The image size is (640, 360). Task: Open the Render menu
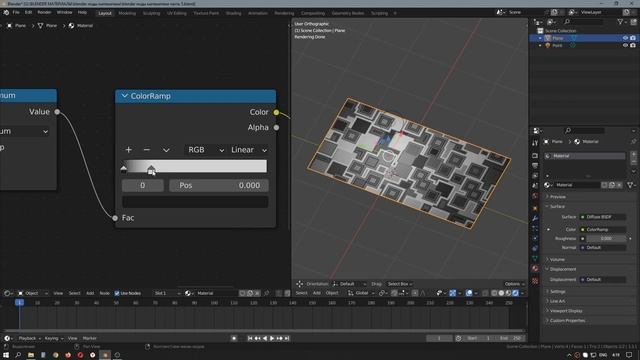coord(44,13)
